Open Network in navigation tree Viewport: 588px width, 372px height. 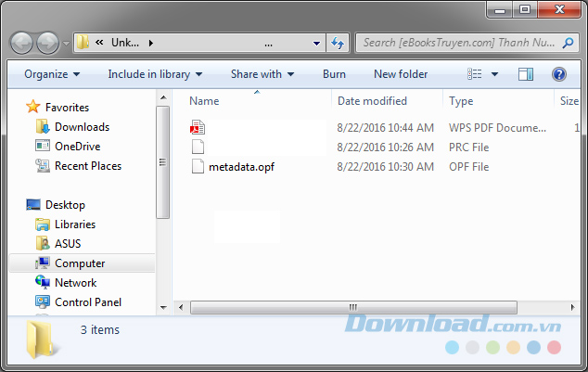click(76, 283)
